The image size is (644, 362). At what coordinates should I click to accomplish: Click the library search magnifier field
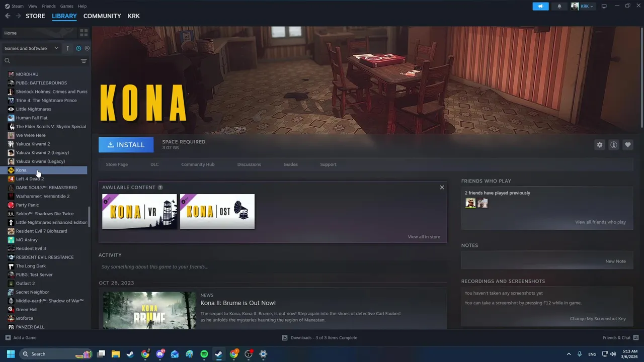pyautogui.click(x=40, y=61)
